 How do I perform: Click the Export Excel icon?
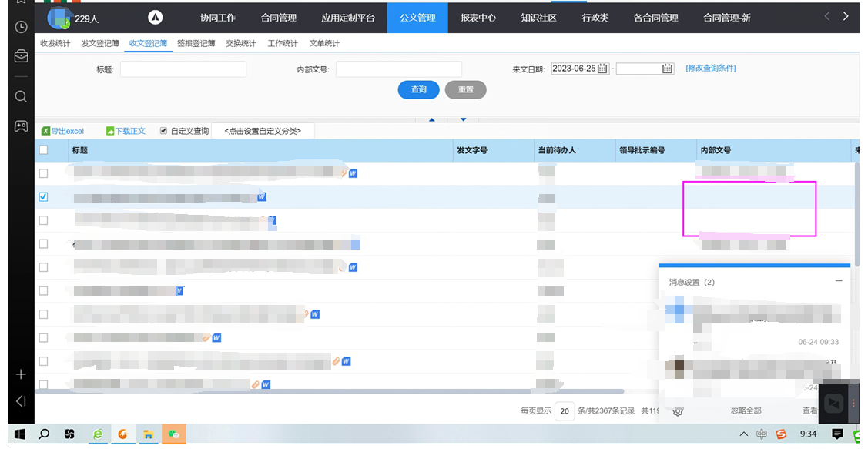coord(45,131)
